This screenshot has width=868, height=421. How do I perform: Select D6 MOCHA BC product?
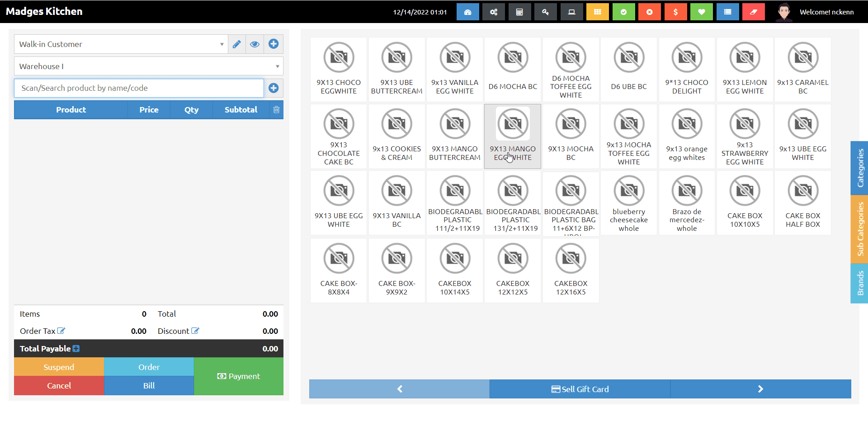(513, 70)
